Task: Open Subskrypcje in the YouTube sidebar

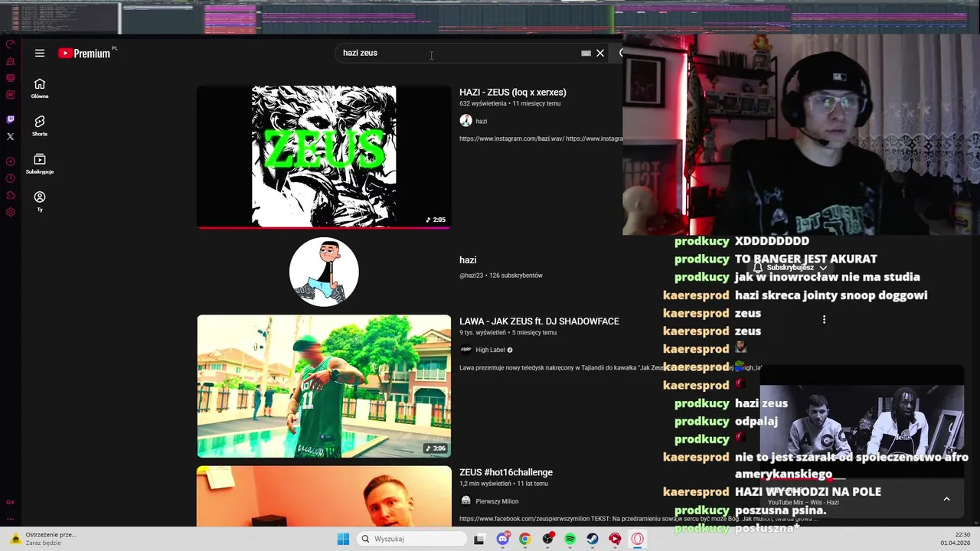Action: (40, 164)
